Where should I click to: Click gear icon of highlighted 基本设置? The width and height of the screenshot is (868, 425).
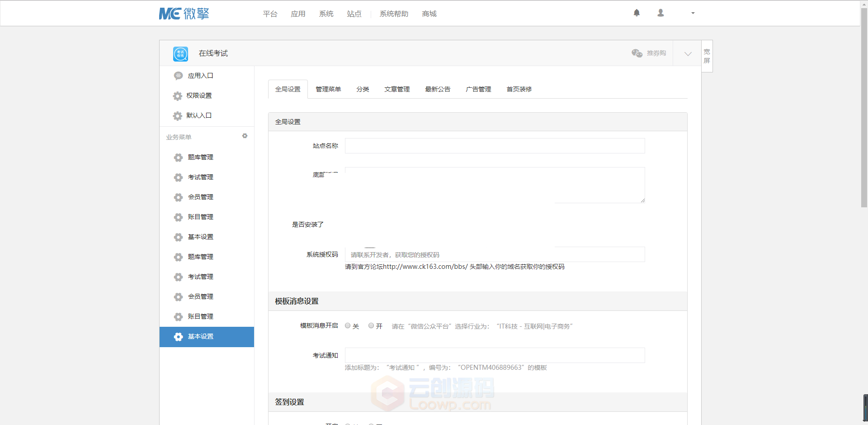(x=178, y=337)
